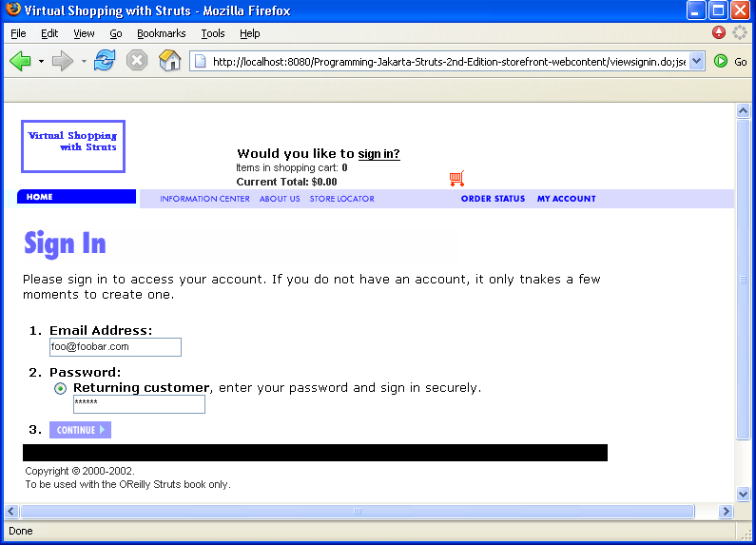Image resolution: width=756 pixels, height=545 pixels.
Task: Click the Back arrow navigation button
Action: [20, 61]
